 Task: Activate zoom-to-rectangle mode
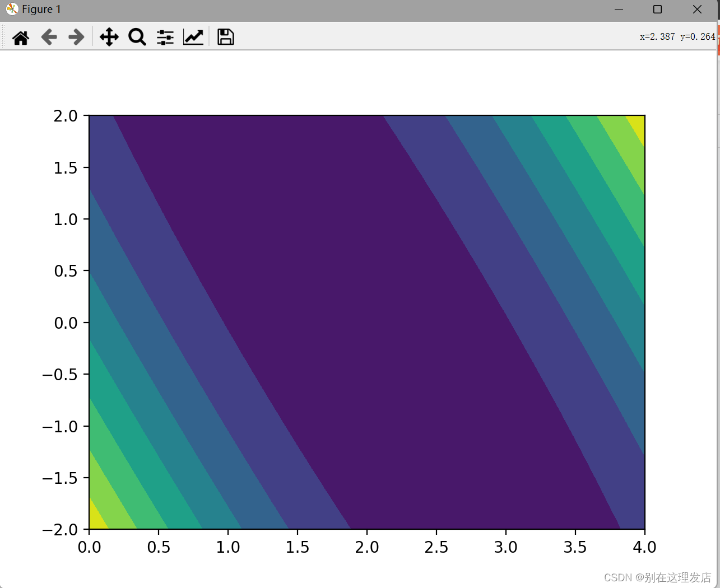click(x=137, y=36)
